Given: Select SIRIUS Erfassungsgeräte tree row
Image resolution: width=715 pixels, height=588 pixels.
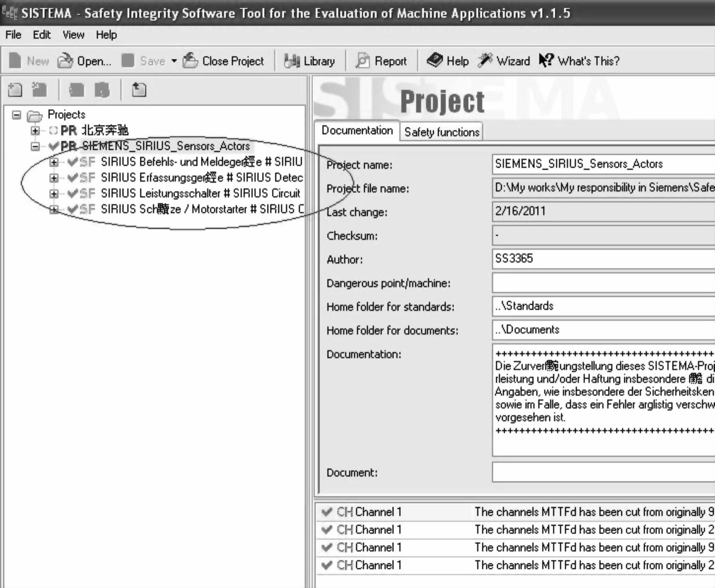Looking at the screenshot, I should [x=201, y=177].
